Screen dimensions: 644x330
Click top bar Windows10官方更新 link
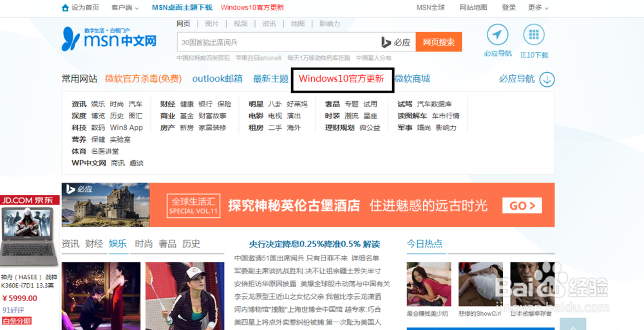252,7
